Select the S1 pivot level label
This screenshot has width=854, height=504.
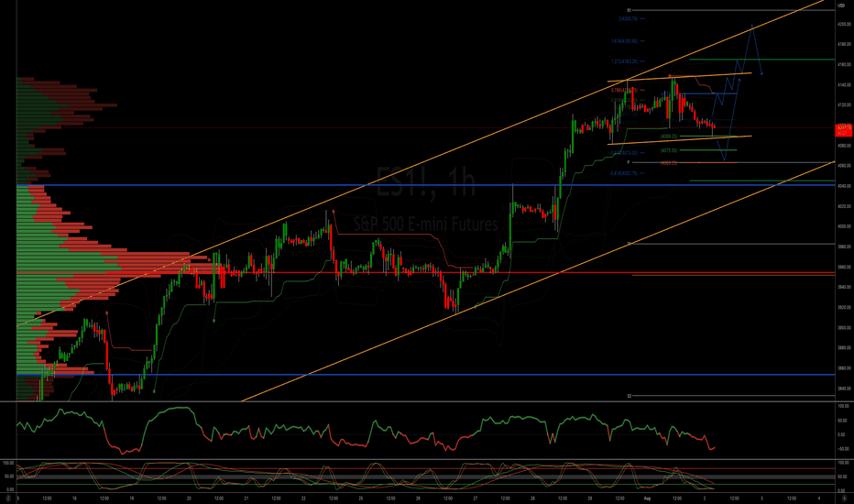pyautogui.click(x=630, y=244)
